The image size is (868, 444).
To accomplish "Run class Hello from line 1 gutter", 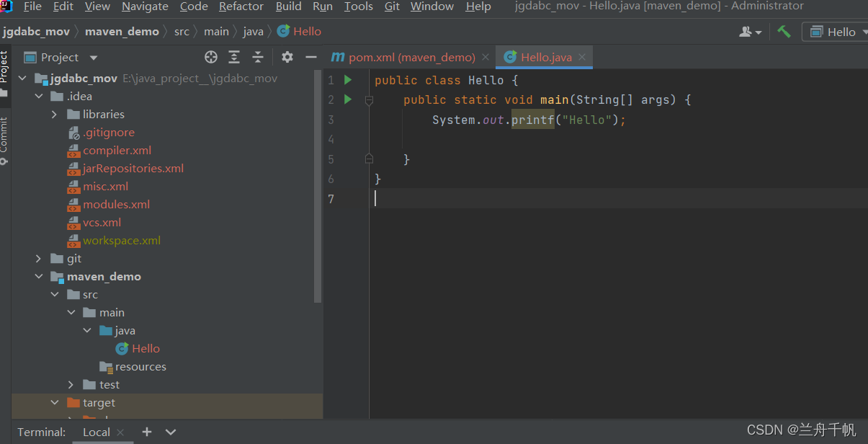I will (x=348, y=80).
